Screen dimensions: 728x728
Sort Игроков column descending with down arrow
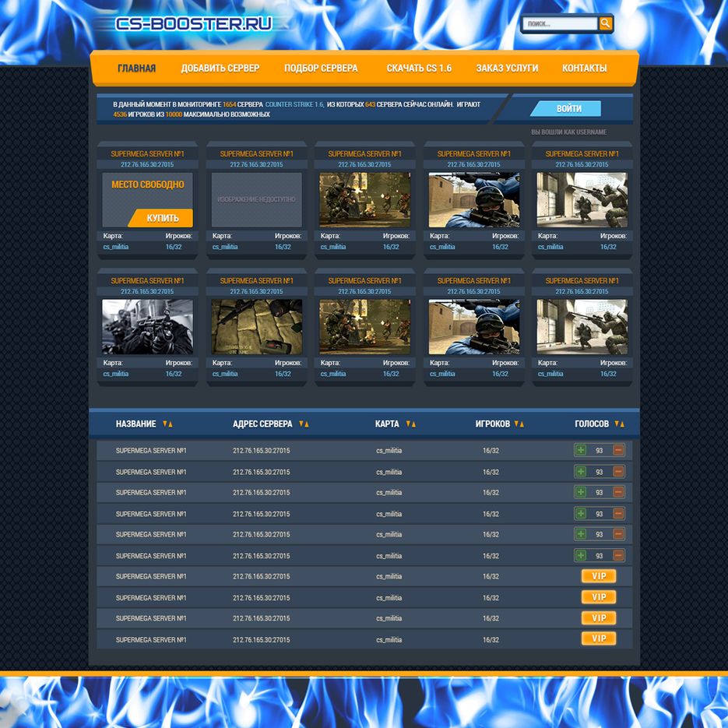pos(515,424)
